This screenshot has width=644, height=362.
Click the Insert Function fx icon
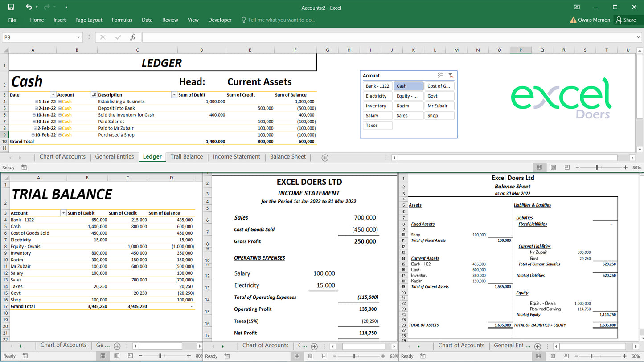(133, 37)
